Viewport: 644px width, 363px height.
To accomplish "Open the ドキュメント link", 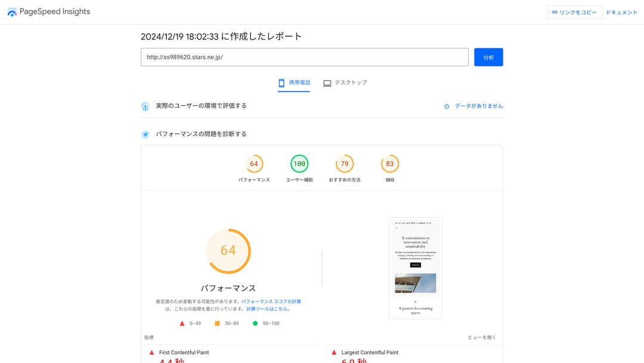I will [x=621, y=13].
